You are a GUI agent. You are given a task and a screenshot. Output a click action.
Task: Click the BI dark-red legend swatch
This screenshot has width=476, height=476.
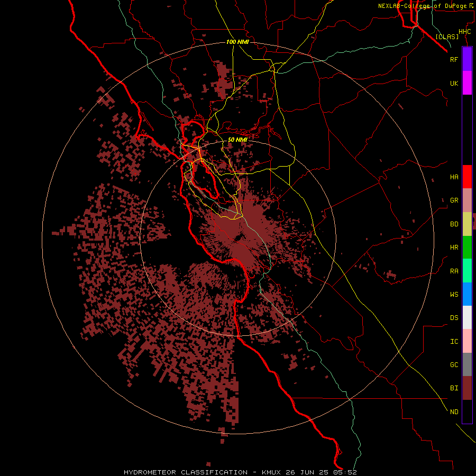467,388
